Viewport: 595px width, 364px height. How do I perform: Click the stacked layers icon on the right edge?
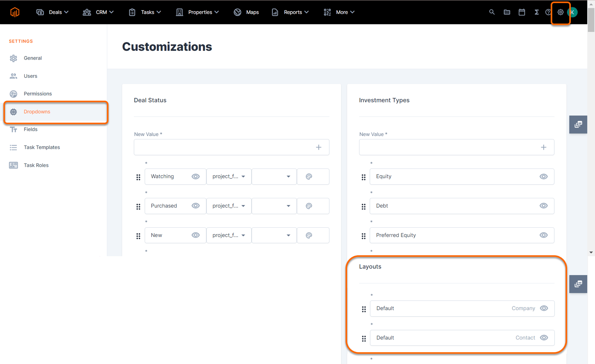click(578, 125)
